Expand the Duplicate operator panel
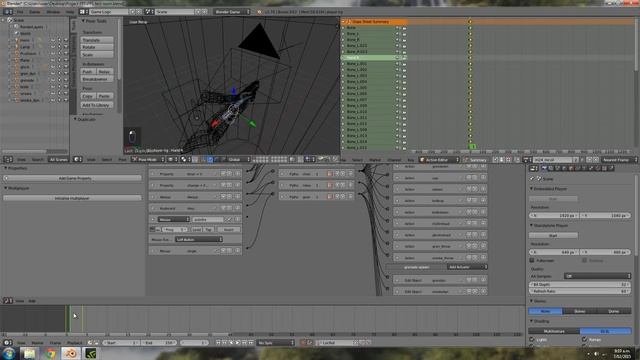This screenshot has height=360, width=640. click(x=85, y=119)
